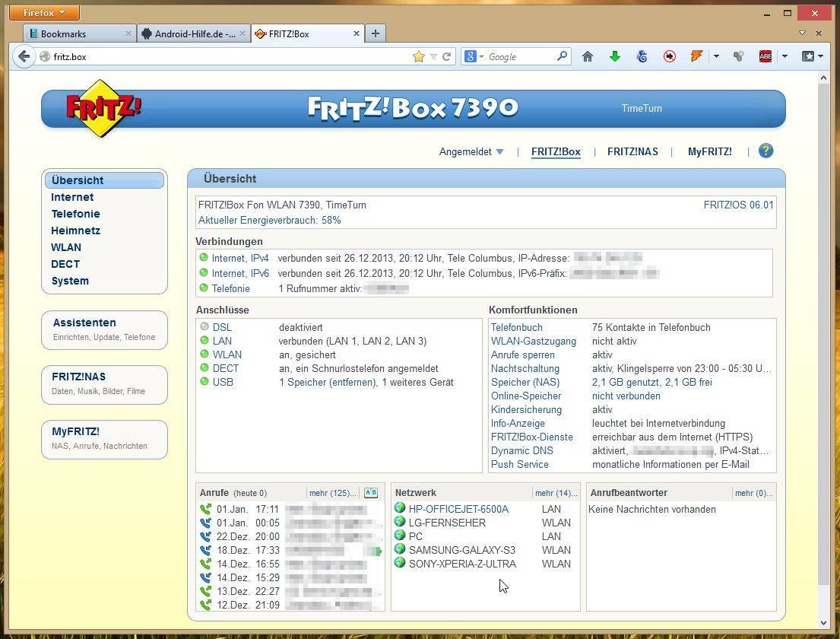Click the orange lightning addon icon
The image size is (840, 639).
(696, 56)
